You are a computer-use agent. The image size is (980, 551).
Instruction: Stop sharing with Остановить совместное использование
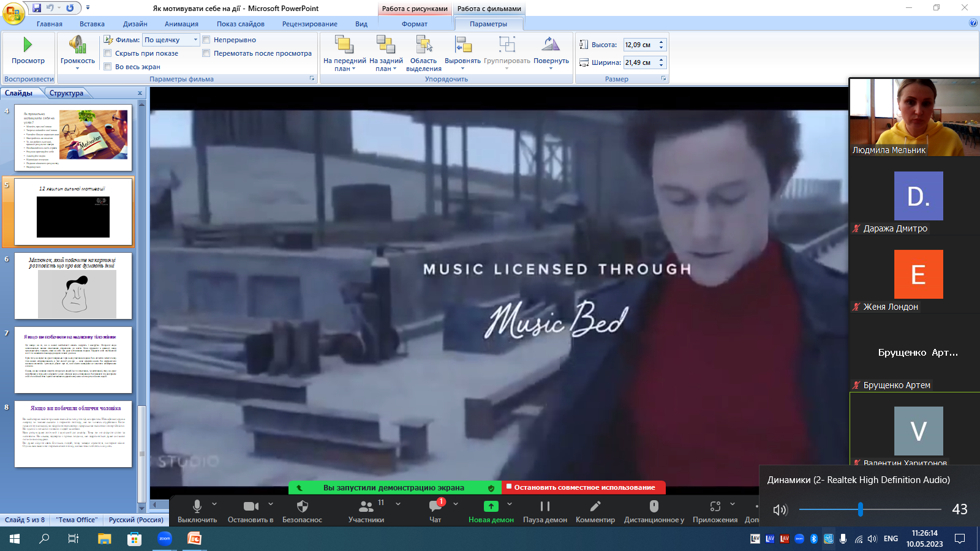[x=584, y=487]
